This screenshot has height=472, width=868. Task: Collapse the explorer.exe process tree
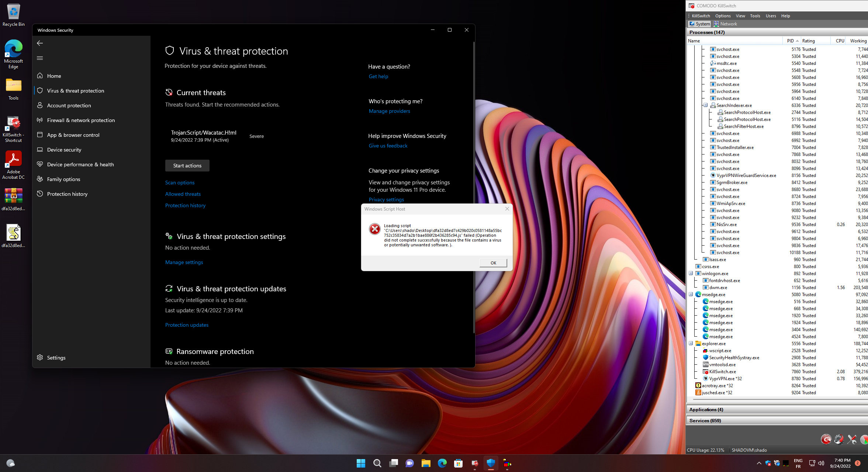click(x=691, y=343)
